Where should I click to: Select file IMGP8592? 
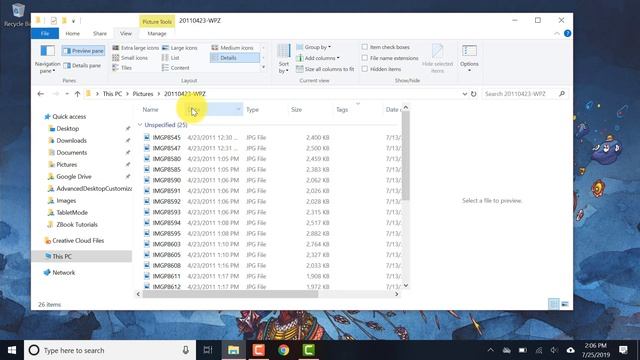pyautogui.click(x=167, y=201)
